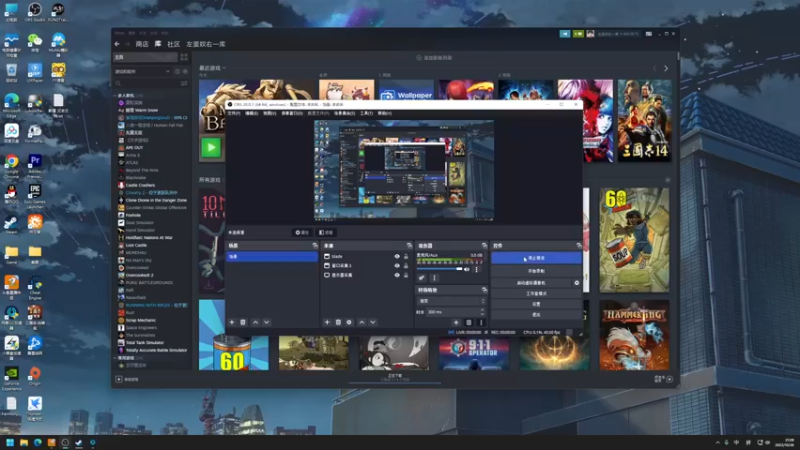The image size is (800, 450).
Task: Select Castle Crashers in Steam game list
Action: tap(140, 185)
